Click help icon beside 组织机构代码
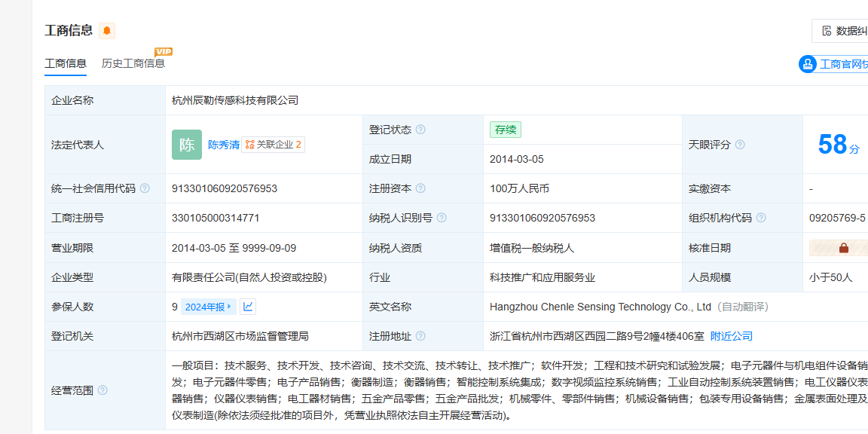868x434 pixels. 761,218
